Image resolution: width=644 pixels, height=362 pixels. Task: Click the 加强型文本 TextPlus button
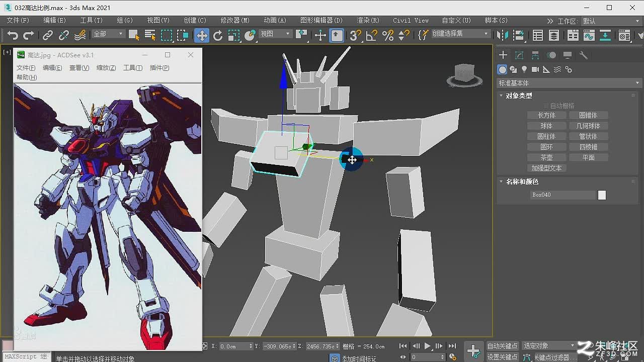[546, 168]
